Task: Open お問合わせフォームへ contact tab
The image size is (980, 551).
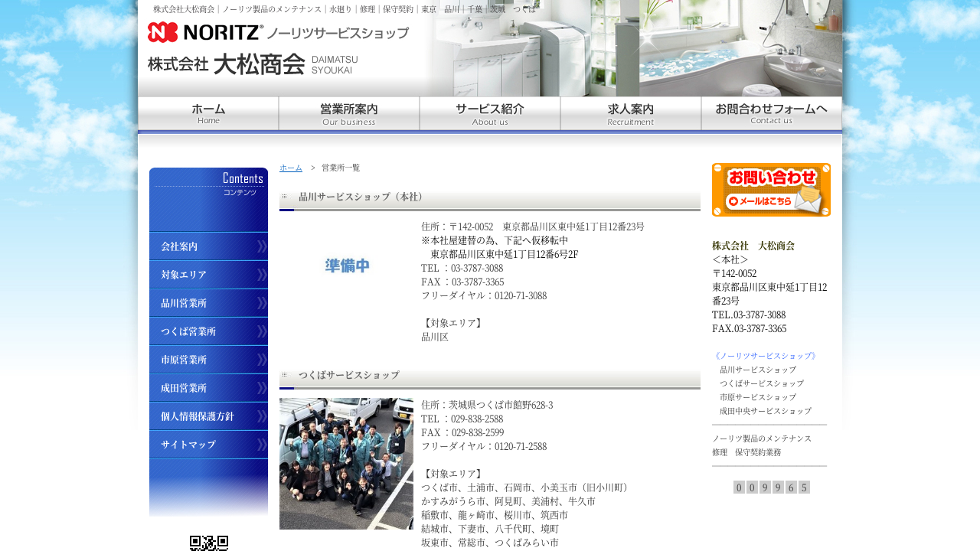Action: 772,114
